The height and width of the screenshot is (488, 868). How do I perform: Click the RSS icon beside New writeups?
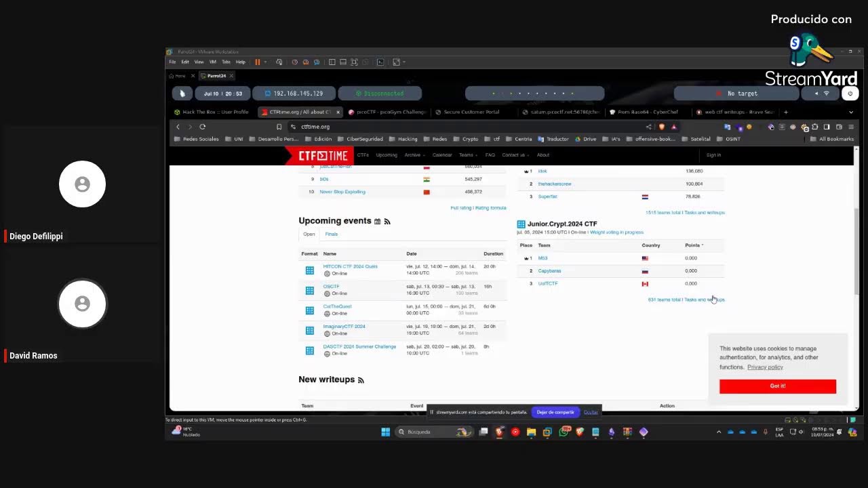[x=361, y=380]
